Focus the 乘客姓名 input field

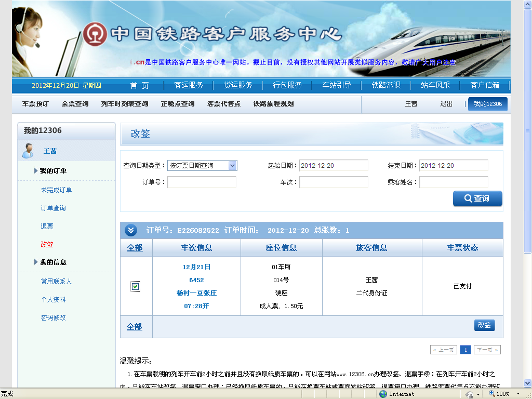click(454, 182)
